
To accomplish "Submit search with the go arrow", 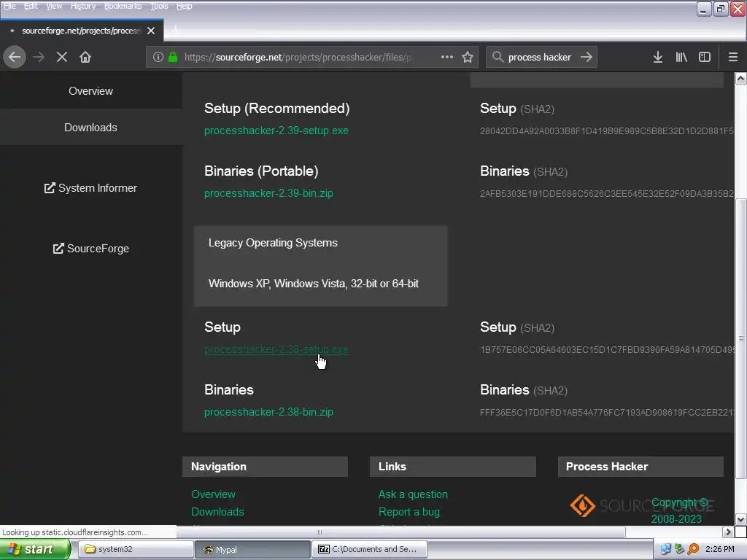I will (x=587, y=57).
